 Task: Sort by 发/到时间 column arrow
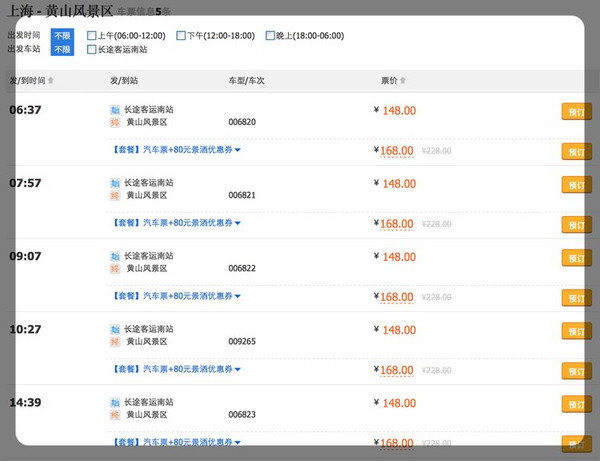pyautogui.click(x=51, y=80)
